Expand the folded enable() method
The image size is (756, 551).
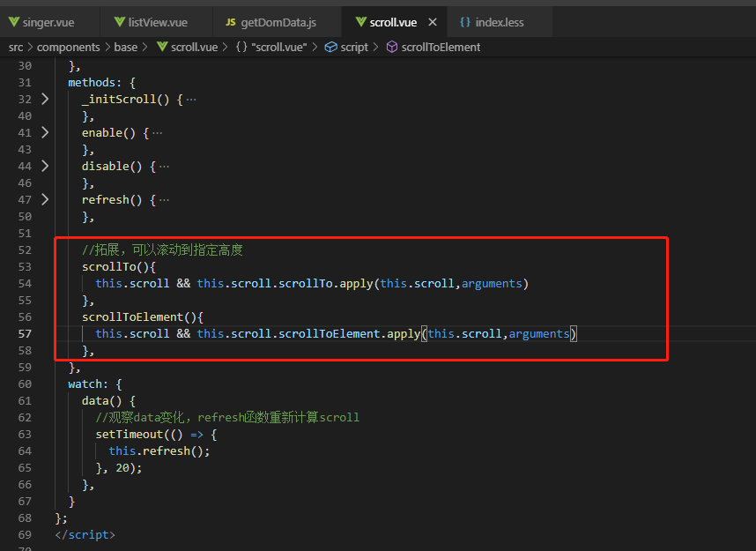(45, 132)
